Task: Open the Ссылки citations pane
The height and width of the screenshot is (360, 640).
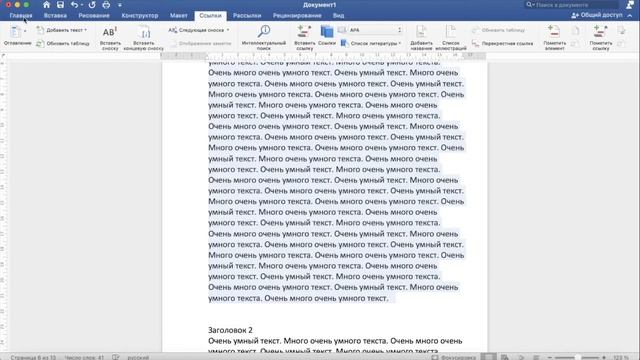Action: point(327,36)
